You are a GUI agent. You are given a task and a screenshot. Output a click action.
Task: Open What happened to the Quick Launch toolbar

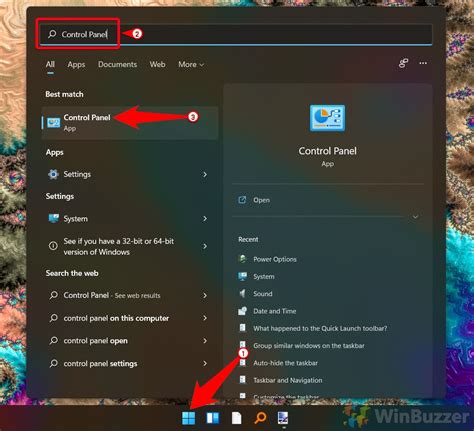click(320, 328)
